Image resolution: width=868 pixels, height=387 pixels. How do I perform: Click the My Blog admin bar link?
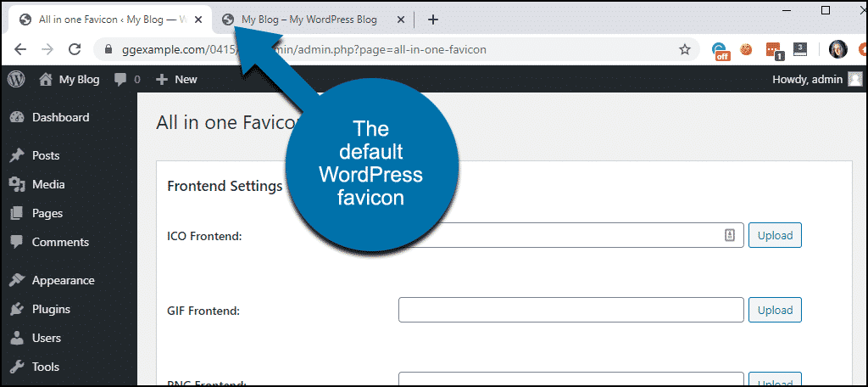click(79, 79)
